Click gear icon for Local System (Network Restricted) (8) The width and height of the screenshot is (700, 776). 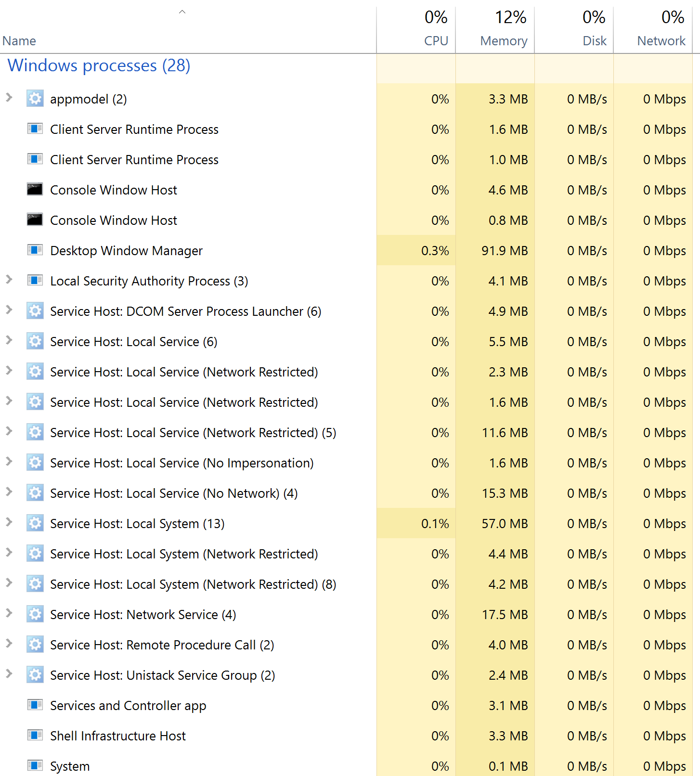[x=35, y=584]
